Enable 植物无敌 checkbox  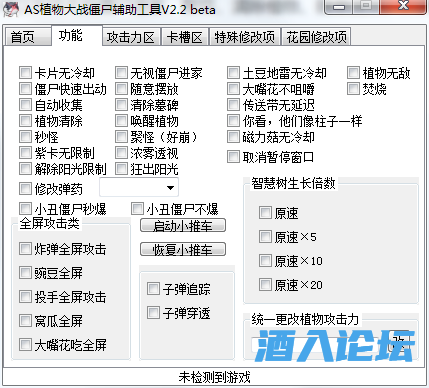point(353,73)
